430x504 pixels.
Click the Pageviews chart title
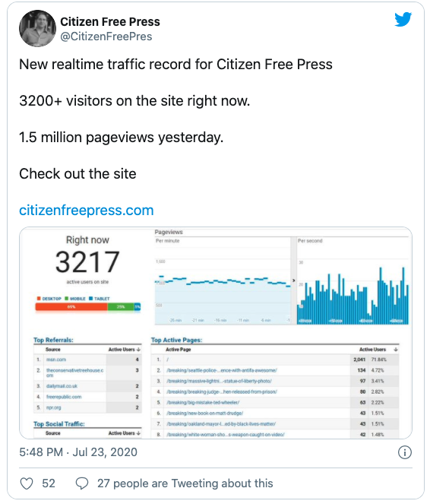pos(169,232)
